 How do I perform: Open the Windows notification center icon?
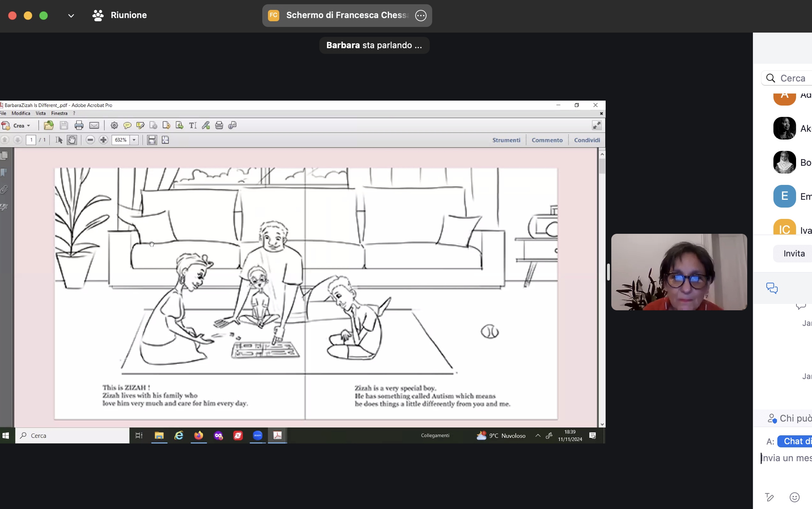pyautogui.click(x=593, y=436)
